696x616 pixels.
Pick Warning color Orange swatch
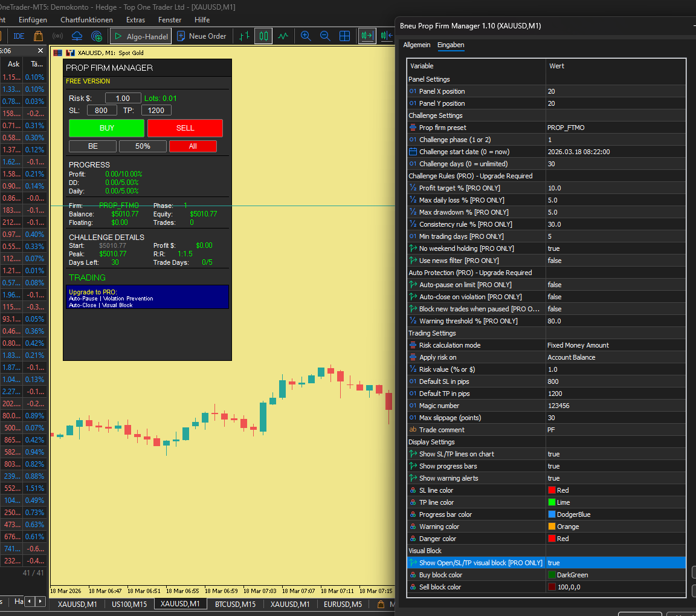point(552,527)
